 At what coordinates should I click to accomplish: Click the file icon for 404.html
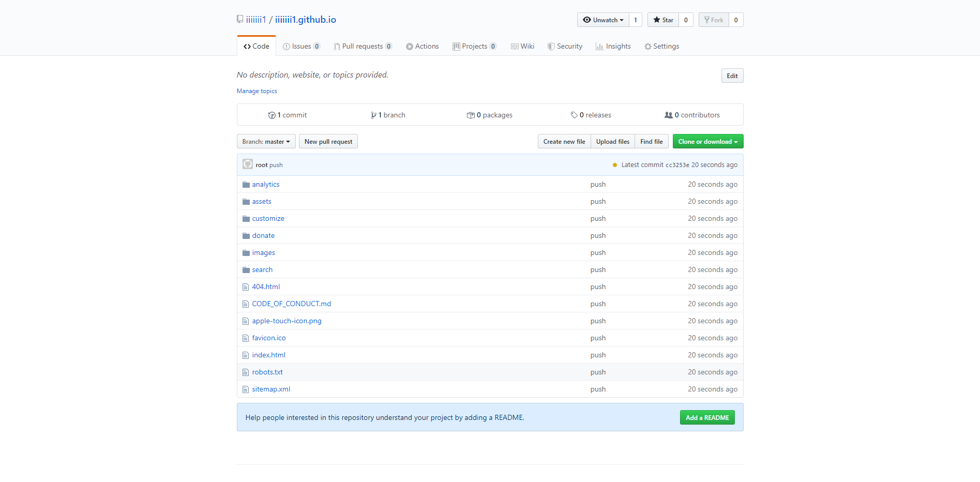(x=246, y=287)
